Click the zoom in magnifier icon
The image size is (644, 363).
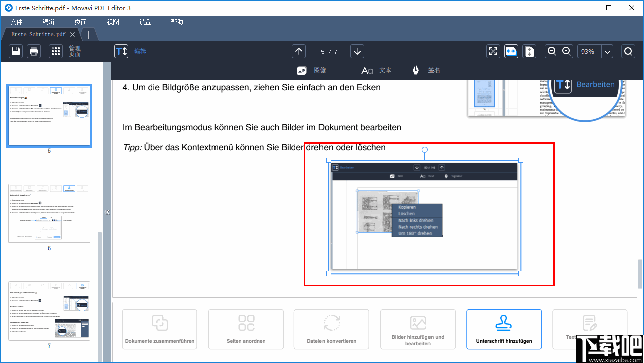coord(566,51)
